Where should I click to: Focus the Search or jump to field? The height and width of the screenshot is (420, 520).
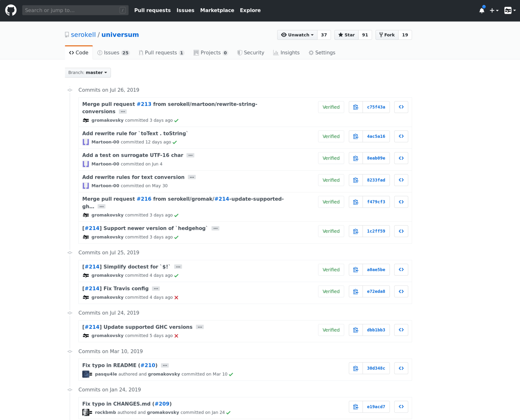coord(75,10)
